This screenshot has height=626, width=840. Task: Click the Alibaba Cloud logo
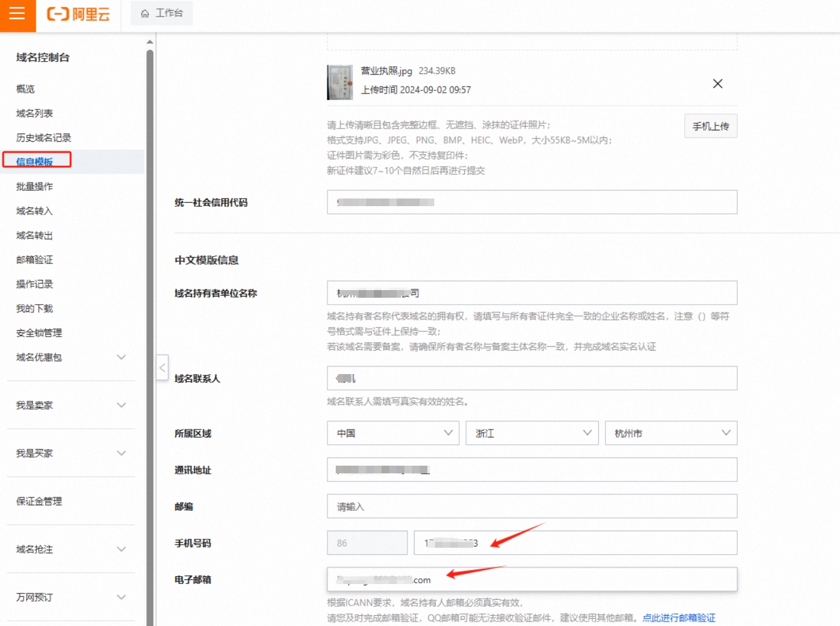click(79, 14)
